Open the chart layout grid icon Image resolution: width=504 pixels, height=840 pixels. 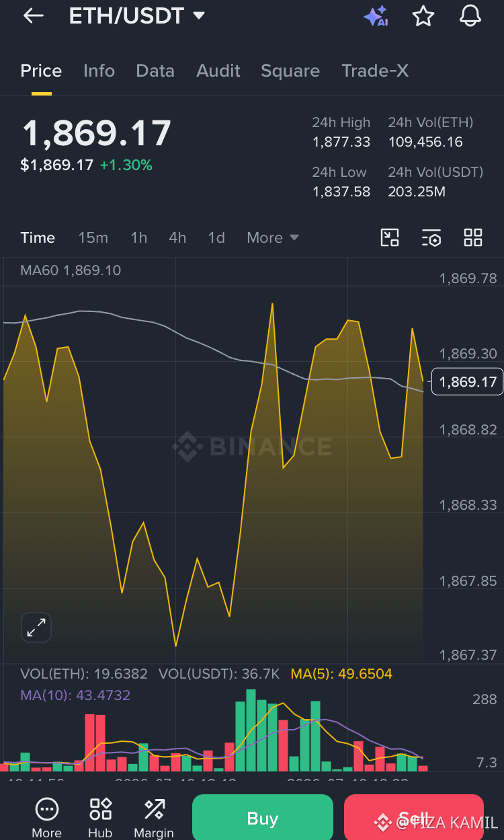click(473, 237)
